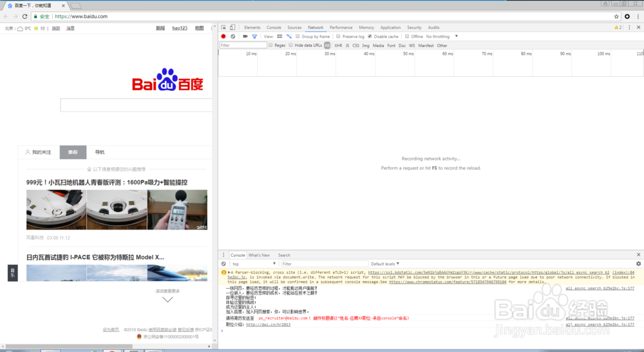Switch to large request rows view
The height and width of the screenshot is (352, 644).
click(x=279, y=37)
